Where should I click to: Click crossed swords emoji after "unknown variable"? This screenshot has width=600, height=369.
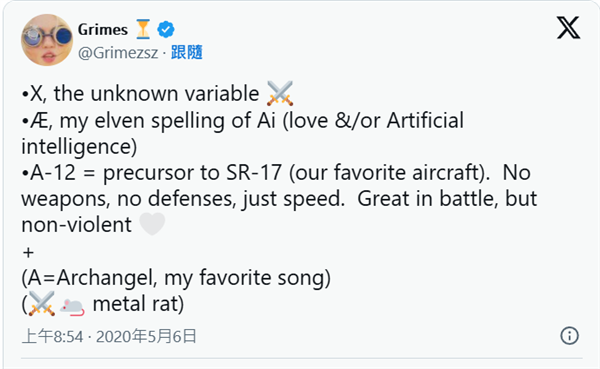pyautogui.click(x=280, y=93)
